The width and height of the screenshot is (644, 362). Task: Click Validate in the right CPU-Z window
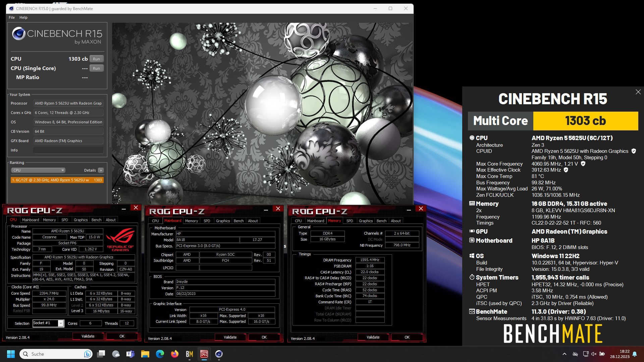373,337
